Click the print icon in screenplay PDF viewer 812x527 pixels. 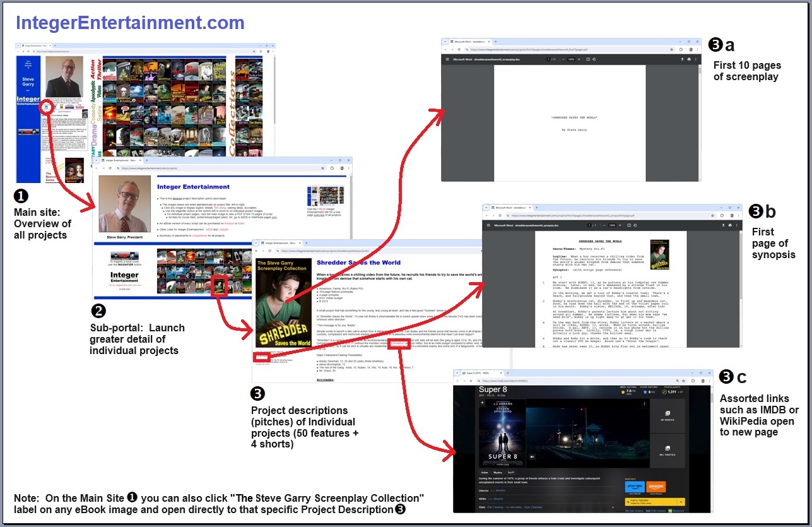pyautogui.click(x=690, y=59)
